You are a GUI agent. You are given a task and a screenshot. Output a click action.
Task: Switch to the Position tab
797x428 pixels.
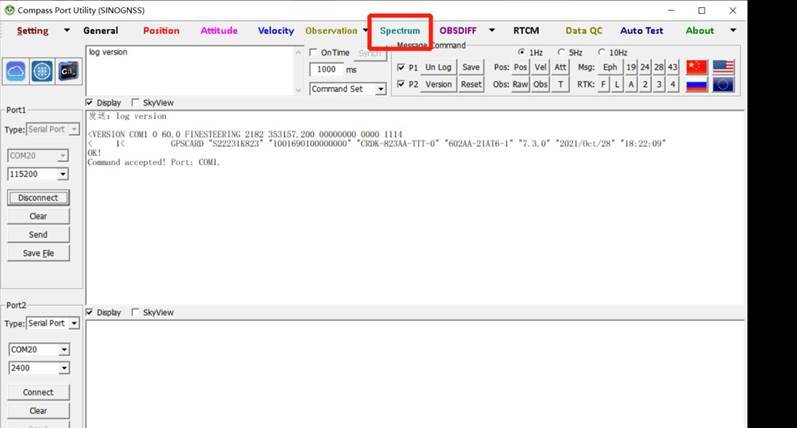pyautogui.click(x=161, y=30)
